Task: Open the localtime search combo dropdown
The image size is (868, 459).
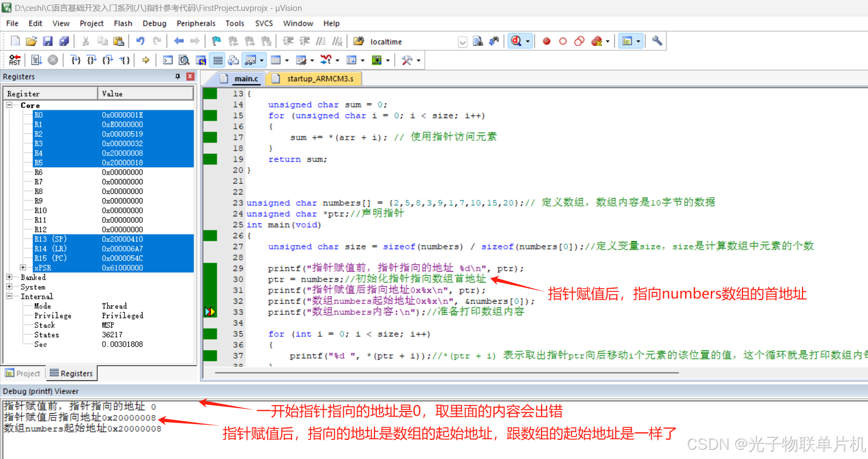Action: [462, 41]
